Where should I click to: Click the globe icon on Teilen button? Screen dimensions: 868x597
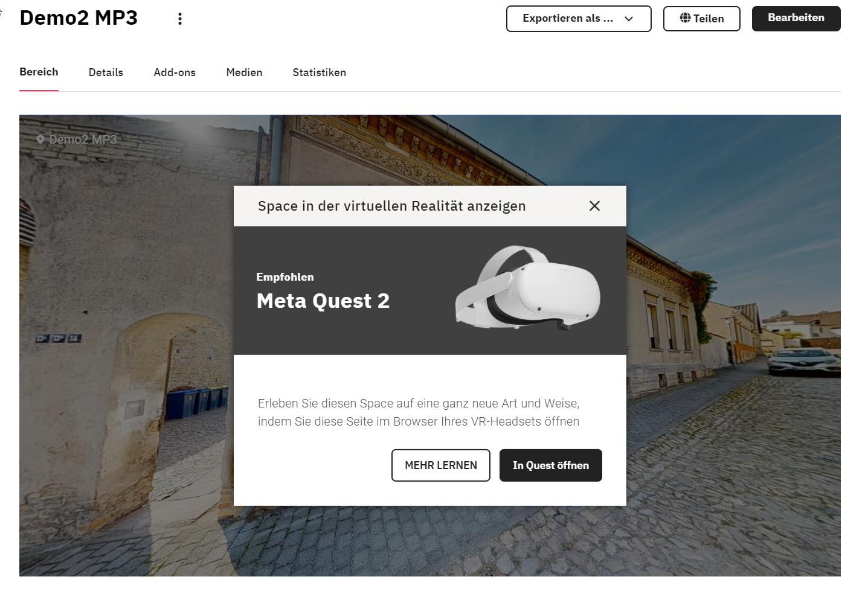point(685,18)
